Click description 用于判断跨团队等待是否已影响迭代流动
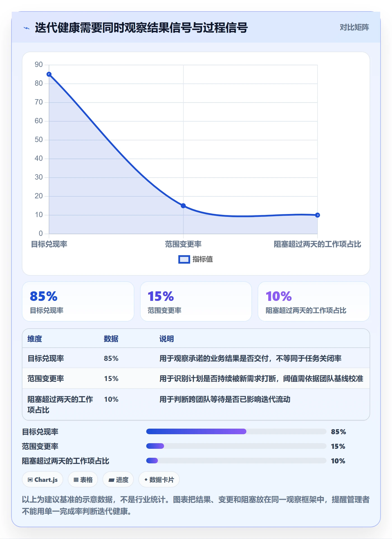The height and width of the screenshot is (539, 392). pyautogui.click(x=225, y=399)
